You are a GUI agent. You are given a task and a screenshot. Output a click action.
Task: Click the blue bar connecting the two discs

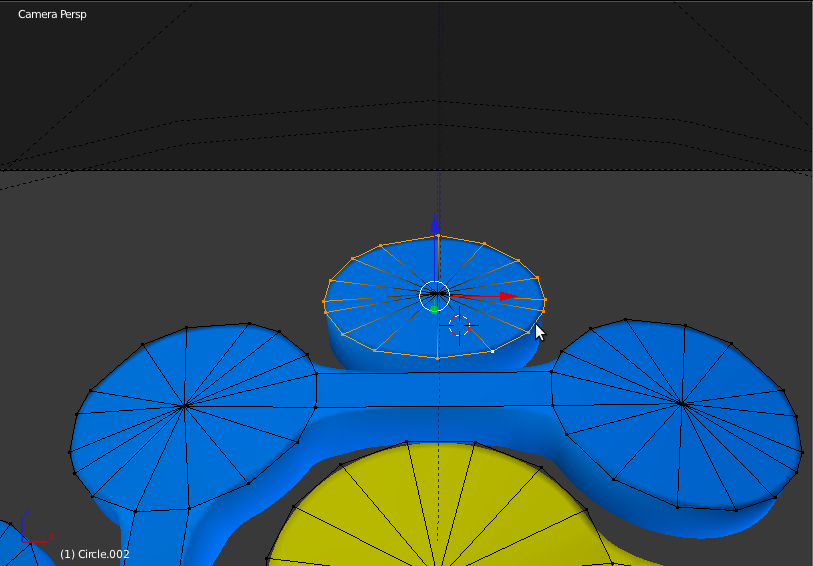434,390
